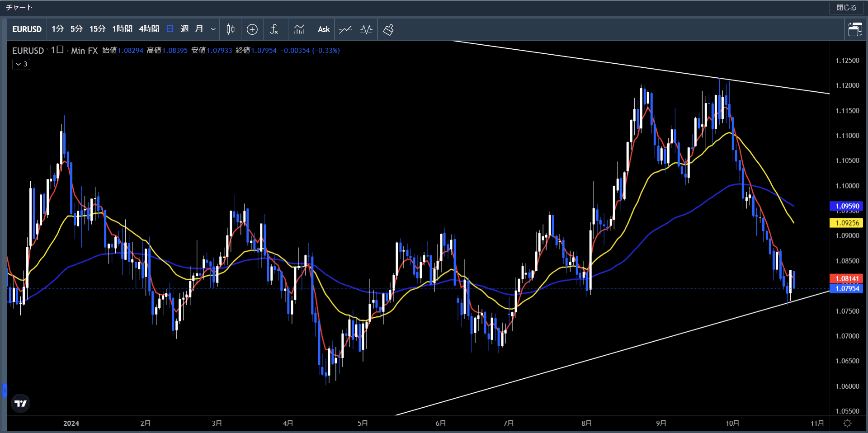Click the 終値 closing value 1.07954
This screenshot has height=433, width=868.
264,51
